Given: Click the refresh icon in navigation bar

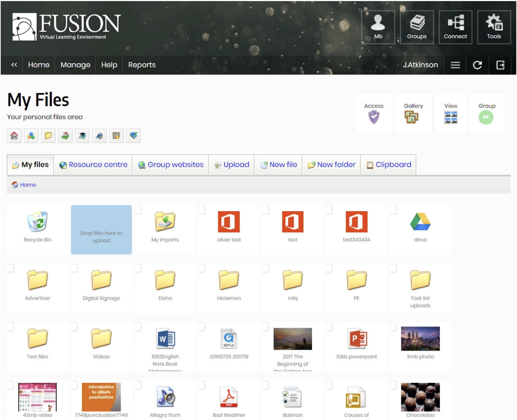Looking at the screenshot, I should [x=477, y=65].
